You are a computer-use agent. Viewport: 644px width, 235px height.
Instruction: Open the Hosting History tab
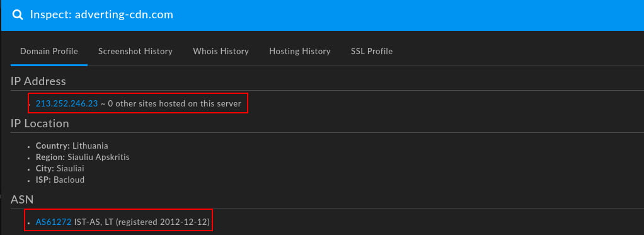coord(300,52)
